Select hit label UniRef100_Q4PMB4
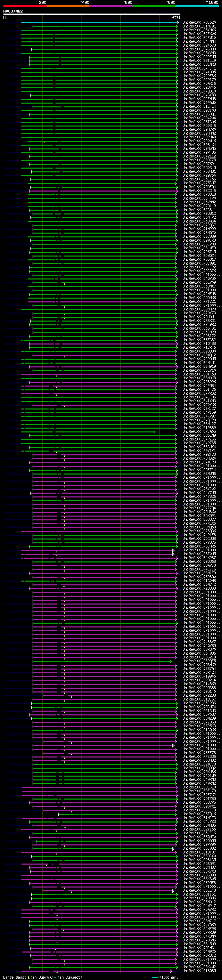 (x=199, y=386)
